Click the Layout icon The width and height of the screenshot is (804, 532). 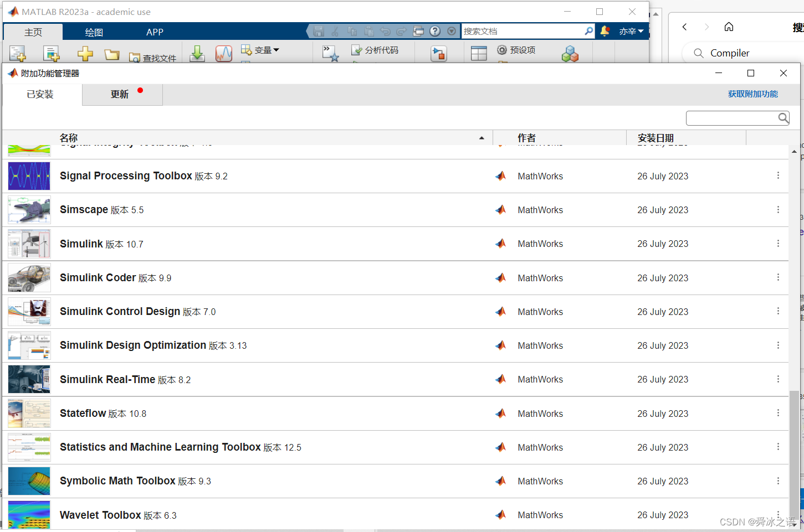479,54
